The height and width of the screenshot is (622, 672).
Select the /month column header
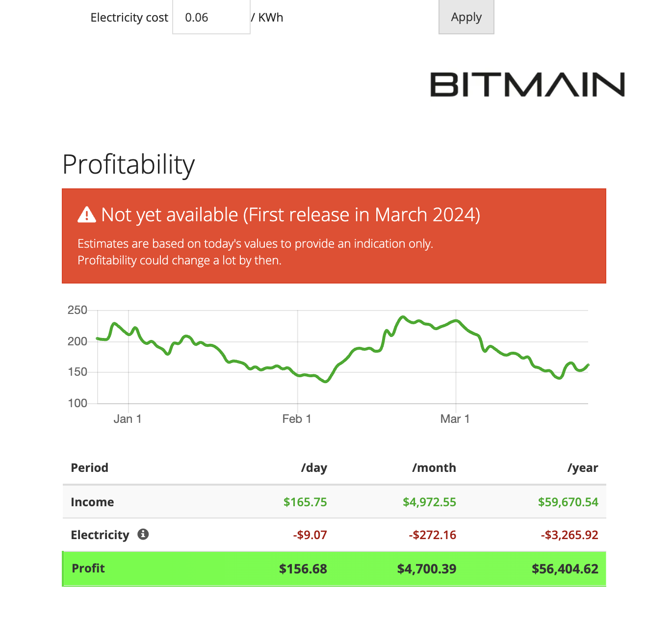(434, 468)
